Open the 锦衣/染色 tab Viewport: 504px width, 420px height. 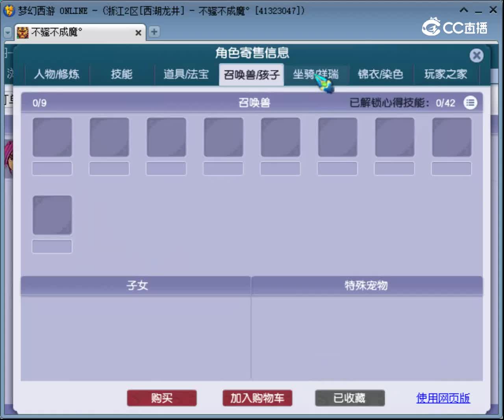coord(380,74)
